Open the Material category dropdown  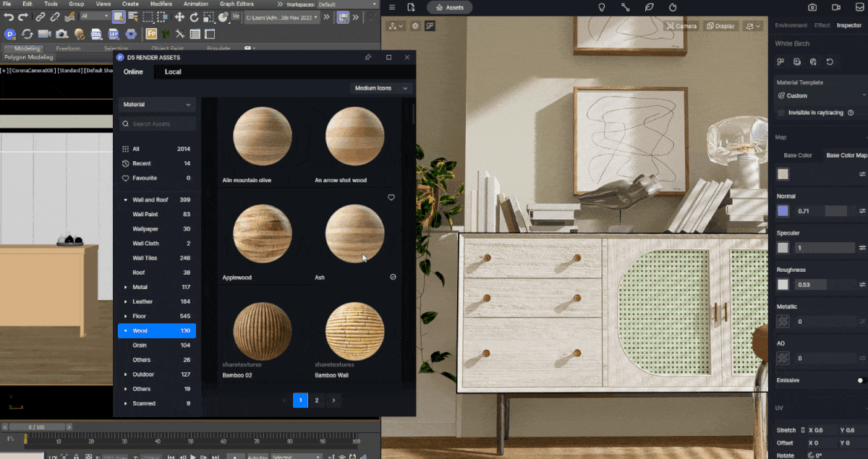click(157, 105)
